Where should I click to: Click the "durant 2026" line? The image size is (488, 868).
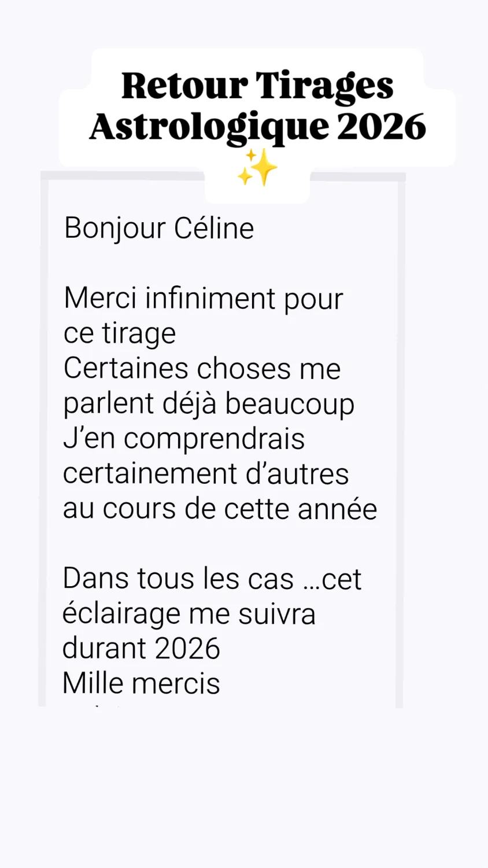coord(141,649)
